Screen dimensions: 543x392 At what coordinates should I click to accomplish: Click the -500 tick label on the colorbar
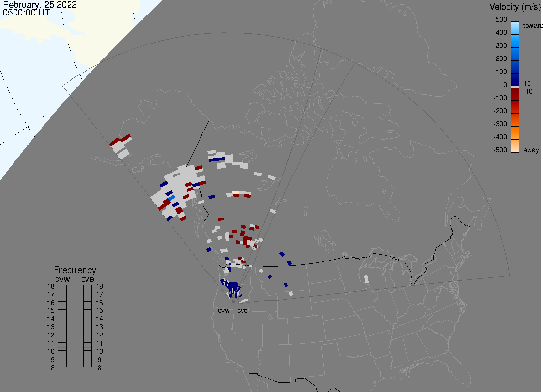point(500,150)
